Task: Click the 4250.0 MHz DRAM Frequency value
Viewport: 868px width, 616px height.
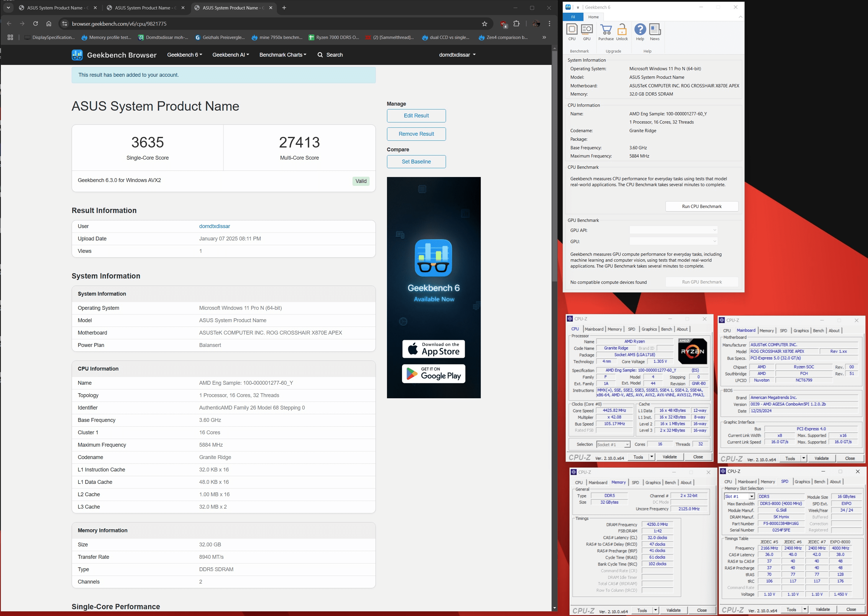Action: (x=657, y=524)
